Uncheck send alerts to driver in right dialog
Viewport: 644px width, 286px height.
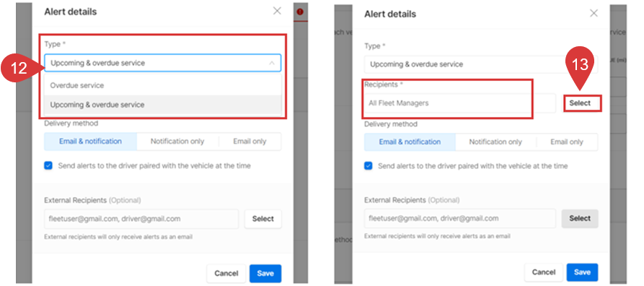coord(369,166)
